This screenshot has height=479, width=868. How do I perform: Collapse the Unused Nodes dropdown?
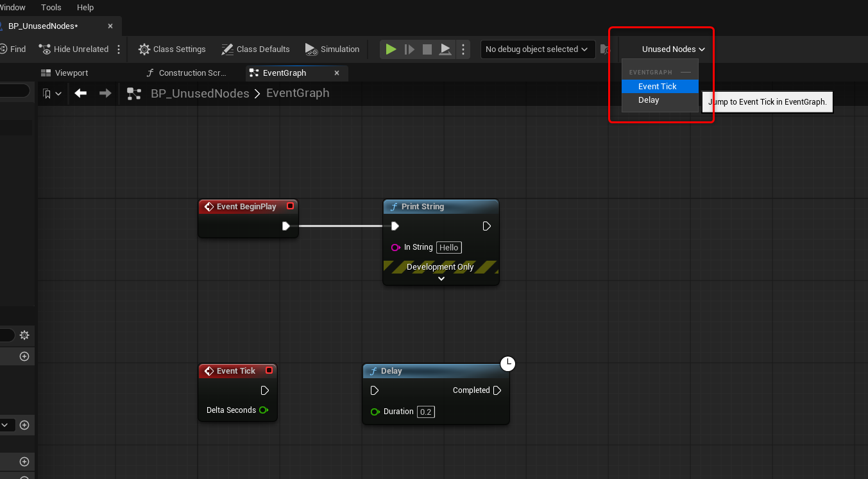click(x=674, y=49)
